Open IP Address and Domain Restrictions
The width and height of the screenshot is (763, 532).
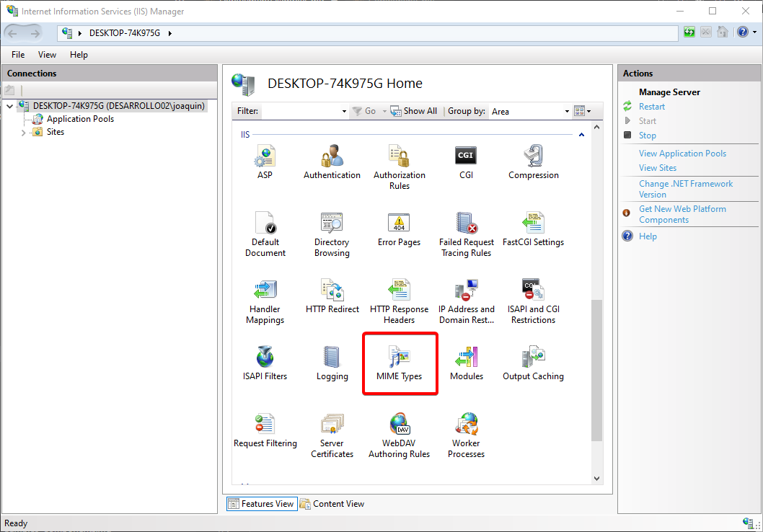[466, 301]
